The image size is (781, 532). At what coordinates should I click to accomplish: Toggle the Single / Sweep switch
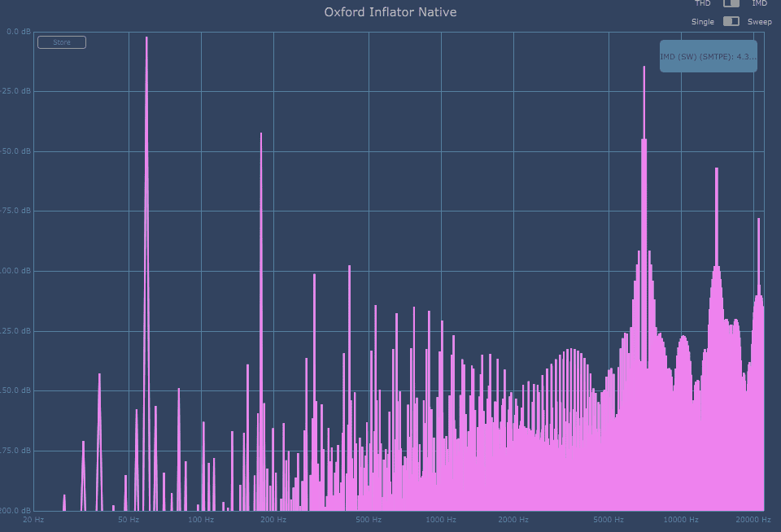[731, 21]
